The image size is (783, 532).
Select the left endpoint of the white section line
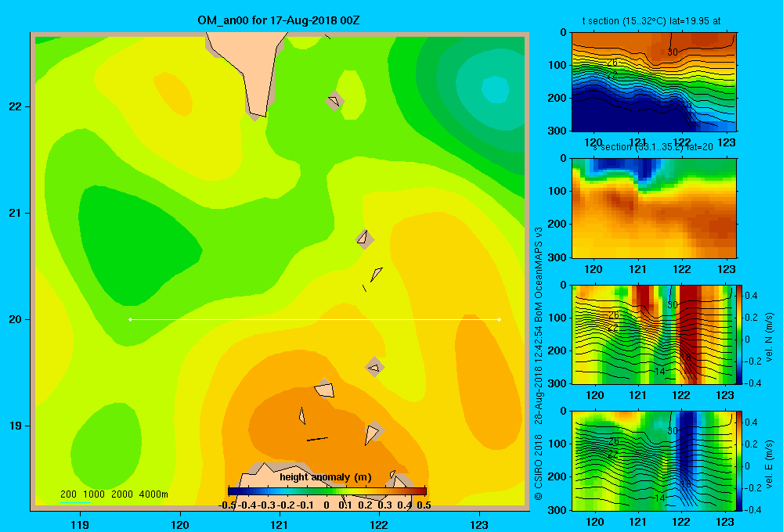click(x=130, y=319)
